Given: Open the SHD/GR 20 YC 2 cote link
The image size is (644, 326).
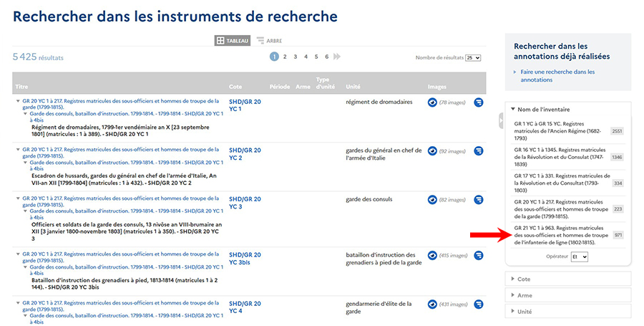Looking at the screenshot, I should click(245, 154).
